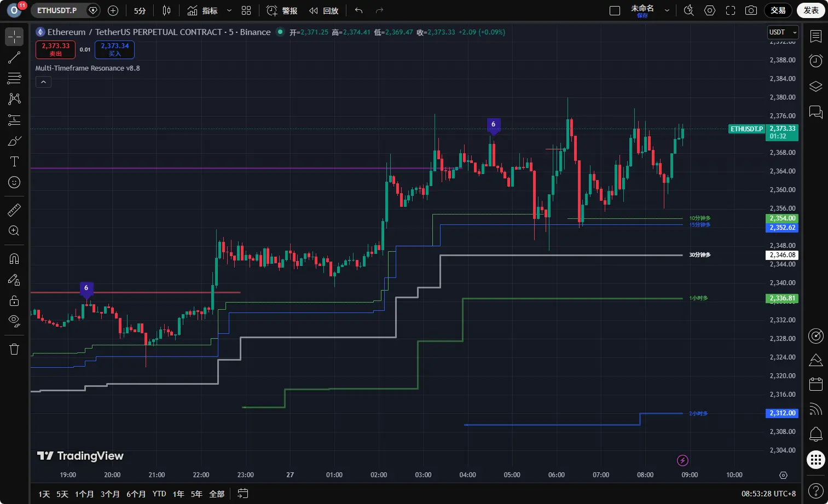Open the notifications bell panel
This screenshot has height=504, width=828.
click(x=816, y=435)
